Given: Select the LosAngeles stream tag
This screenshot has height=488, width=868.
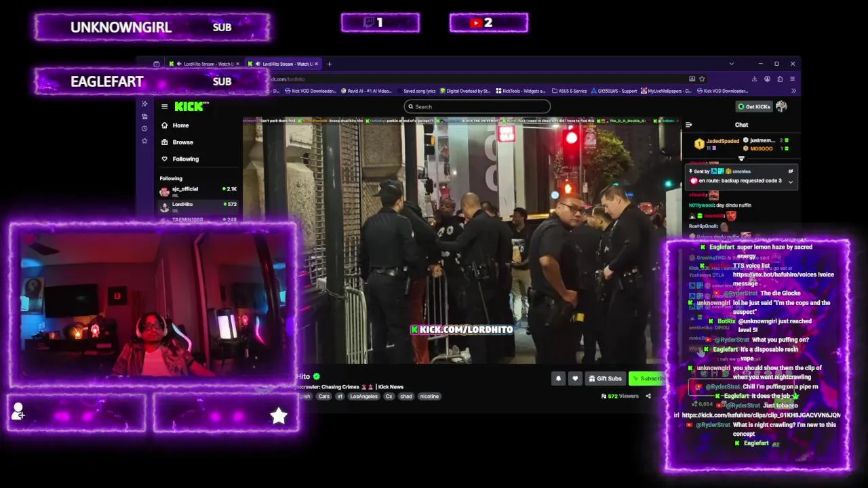Looking at the screenshot, I should point(363,396).
